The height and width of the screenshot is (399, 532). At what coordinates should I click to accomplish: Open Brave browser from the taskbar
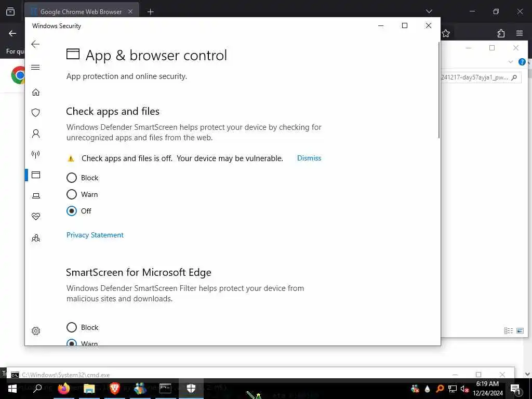[115, 388]
